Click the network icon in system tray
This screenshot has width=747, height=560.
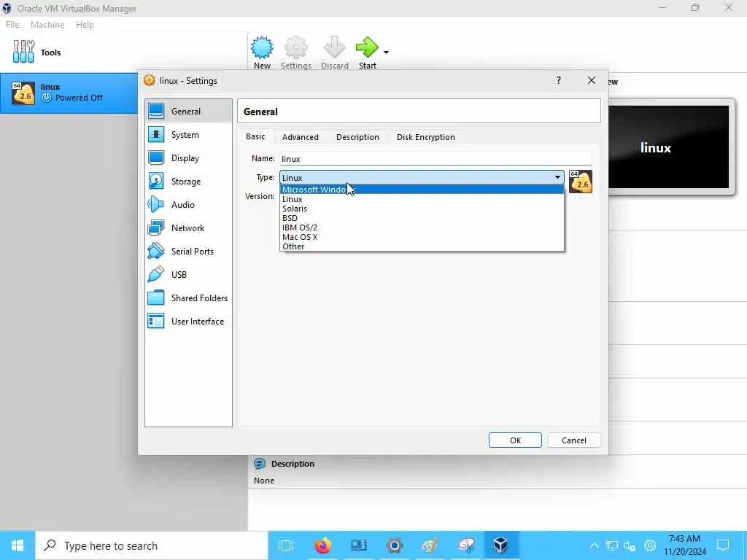(612, 545)
